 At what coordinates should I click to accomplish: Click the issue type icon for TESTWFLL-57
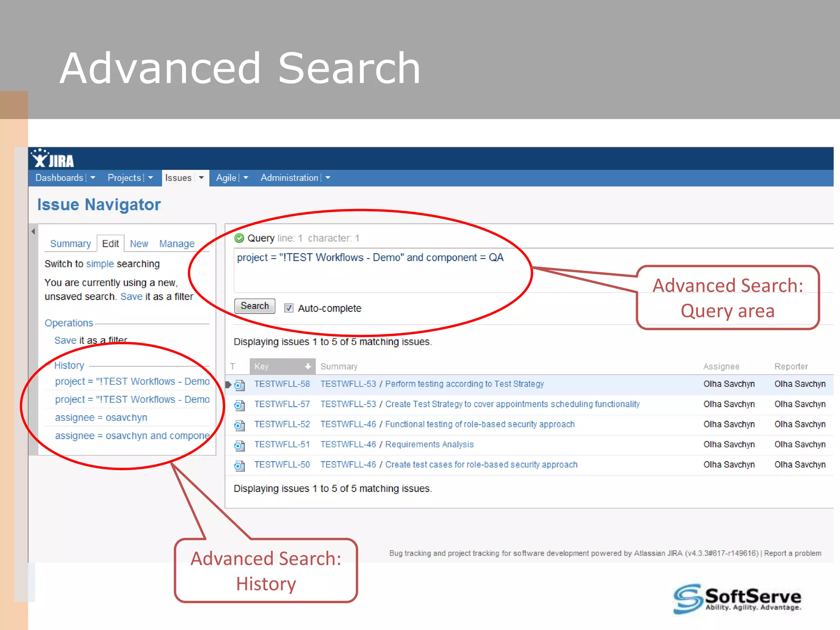[240, 405]
